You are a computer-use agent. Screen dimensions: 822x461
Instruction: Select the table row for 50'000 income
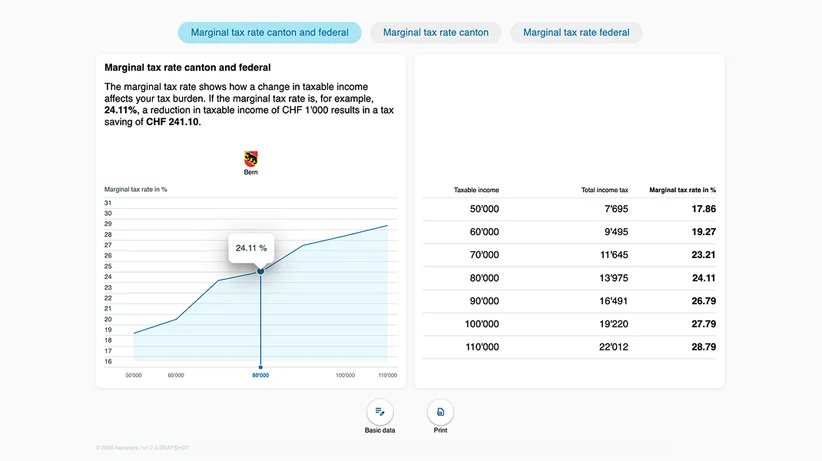(x=569, y=209)
